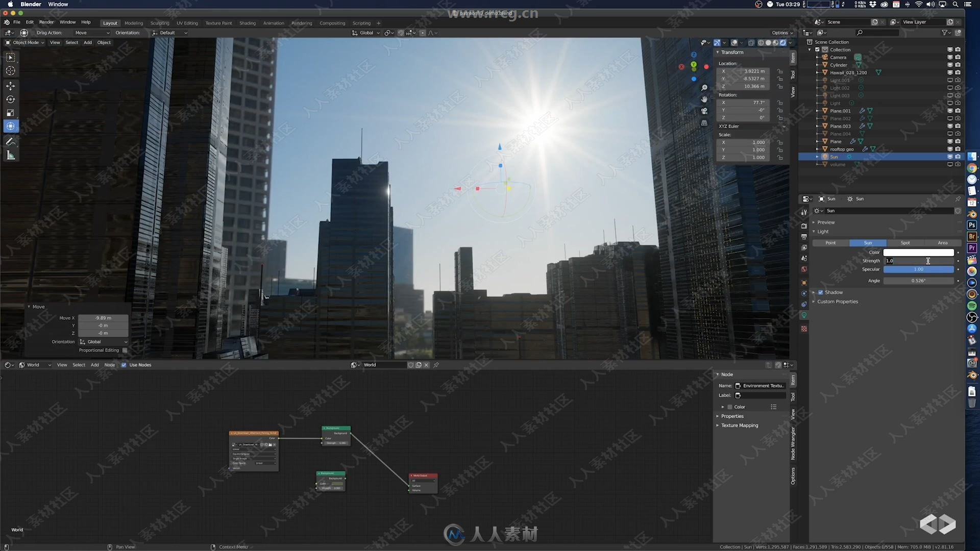Screen dimensions: 980x551
Task: Click the pan view hand icon
Action: [704, 99]
